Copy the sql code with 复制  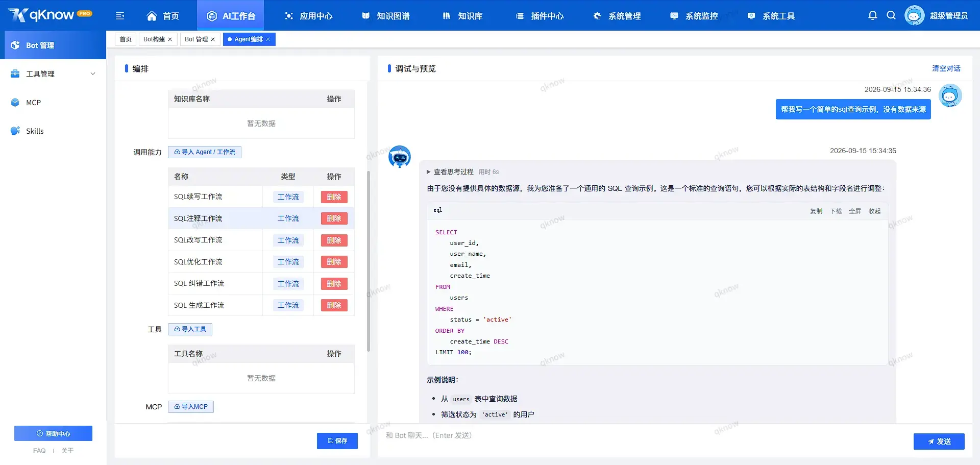(x=816, y=211)
